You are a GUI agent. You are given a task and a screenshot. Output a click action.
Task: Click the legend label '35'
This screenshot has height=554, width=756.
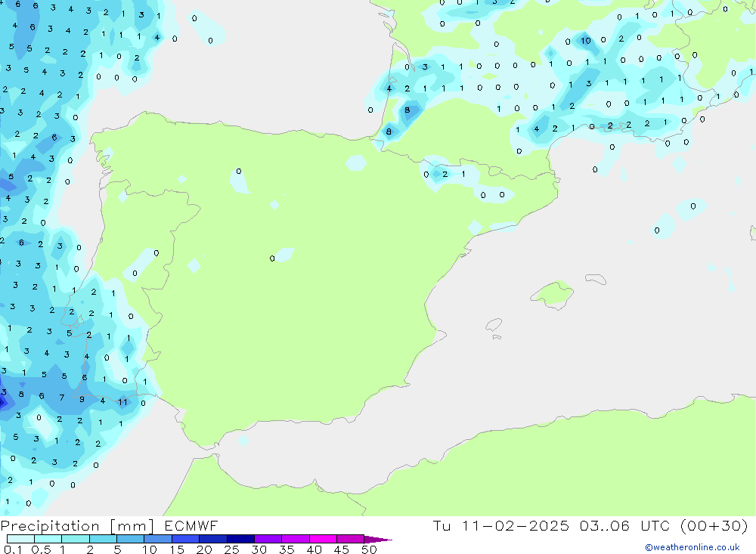[287, 549]
